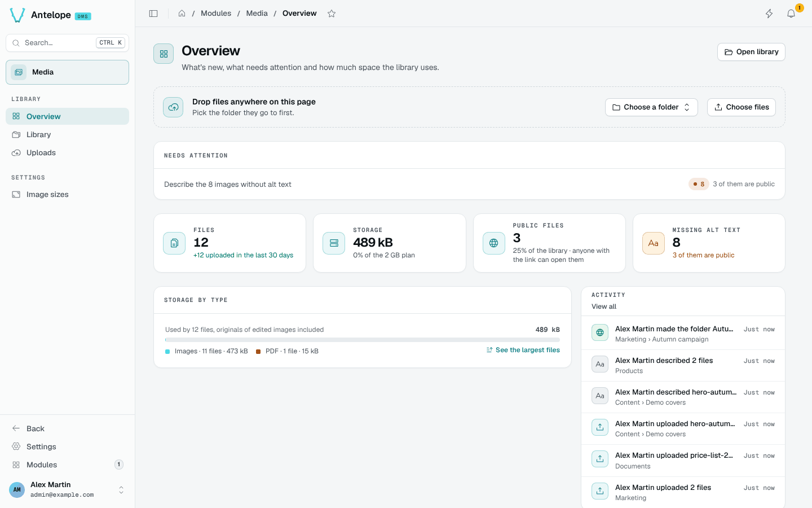Click the Images blue legend swatch
The height and width of the screenshot is (508, 812).
pos(167,352)
